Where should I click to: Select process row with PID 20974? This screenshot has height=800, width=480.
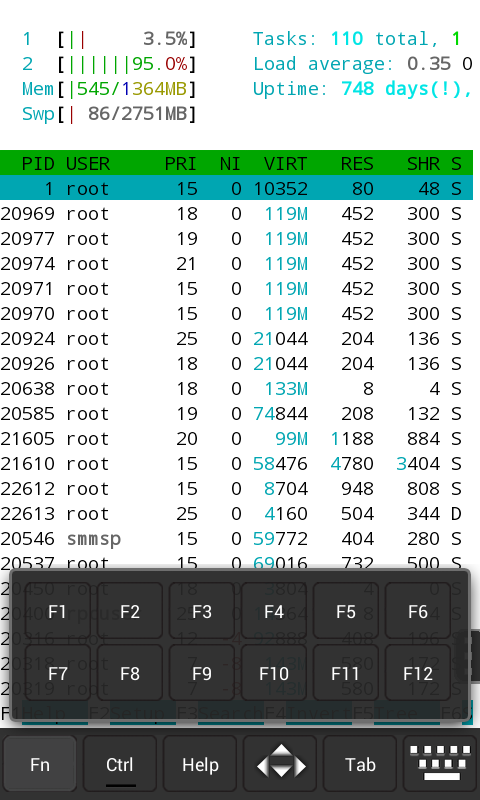coord(236,263)
